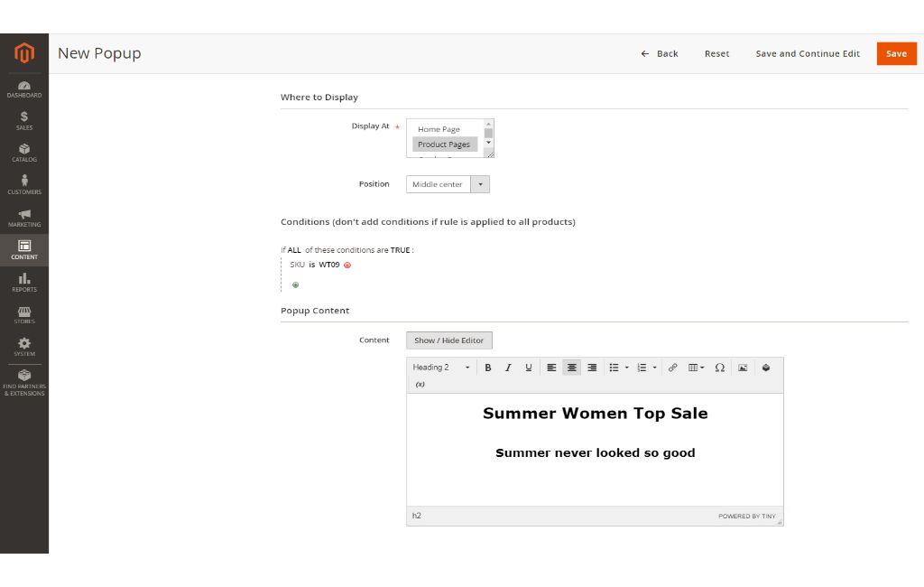Toggle italic formatting in editor
The image size is (924, 587).
(x=508, y=368)
